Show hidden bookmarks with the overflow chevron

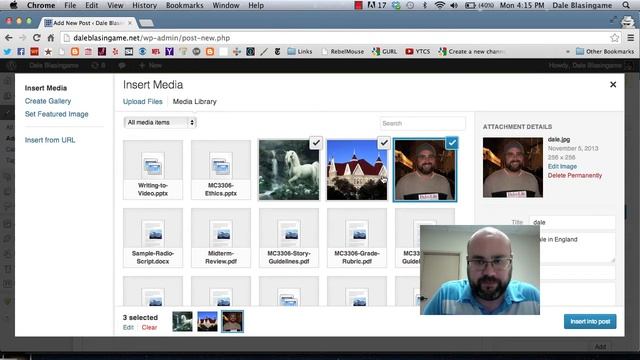pyautogui.click(x=567, y=51)
